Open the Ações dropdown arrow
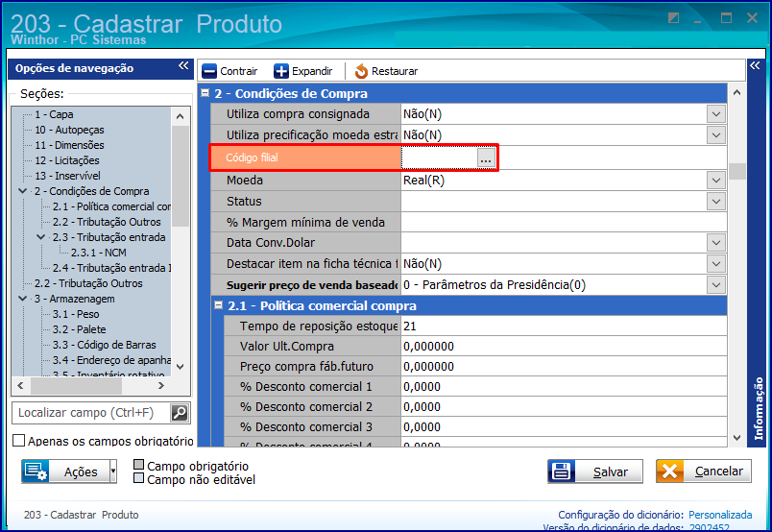Screen dimensions: 772x532 [x=113, y=472]
